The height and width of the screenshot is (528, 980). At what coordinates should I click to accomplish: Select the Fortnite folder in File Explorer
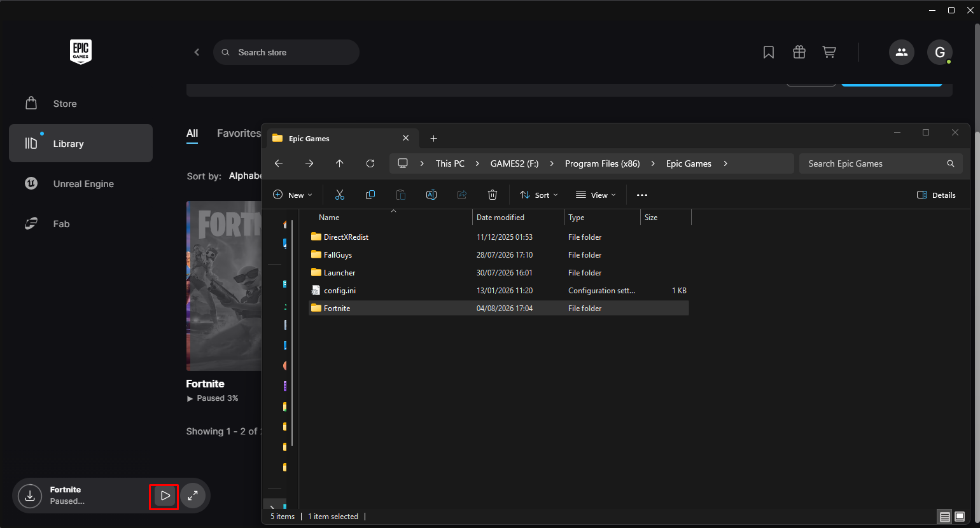[x=499, y=308]
